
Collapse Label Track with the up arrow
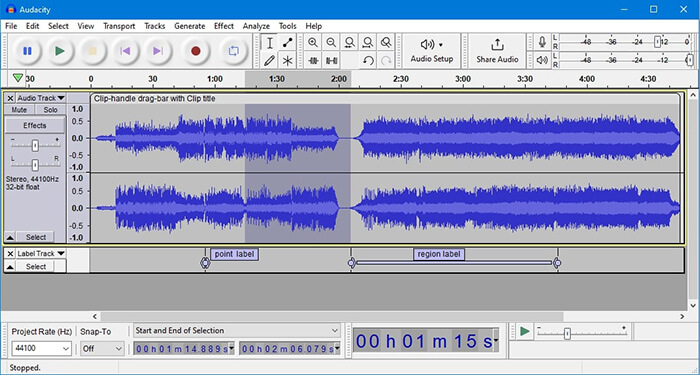pos(10,267)
